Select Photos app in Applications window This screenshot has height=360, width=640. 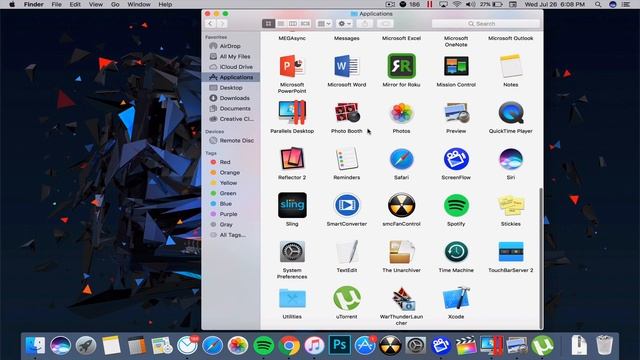click(401, 113)
